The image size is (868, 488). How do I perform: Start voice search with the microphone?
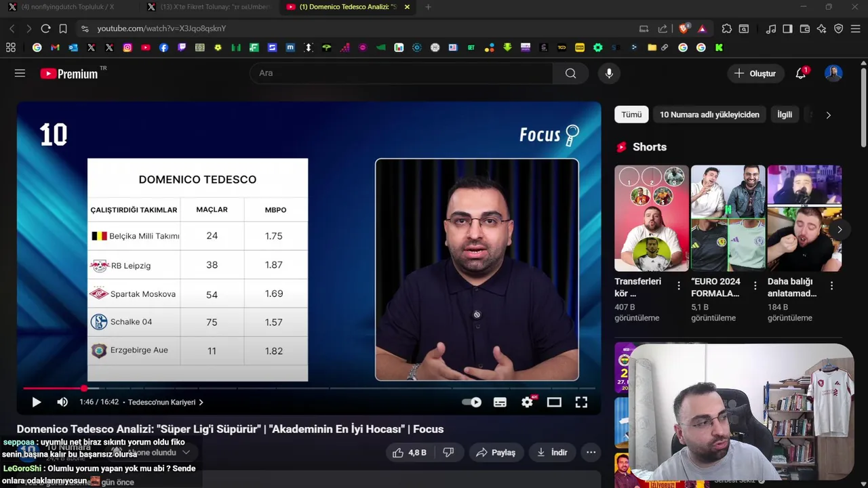pos(609,73)
